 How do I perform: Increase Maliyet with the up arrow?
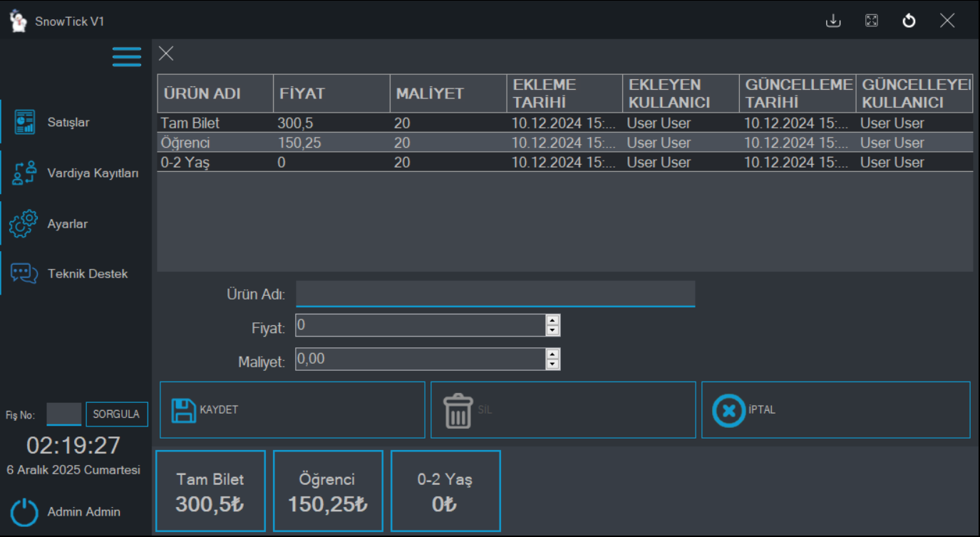(x=552, y=354)
